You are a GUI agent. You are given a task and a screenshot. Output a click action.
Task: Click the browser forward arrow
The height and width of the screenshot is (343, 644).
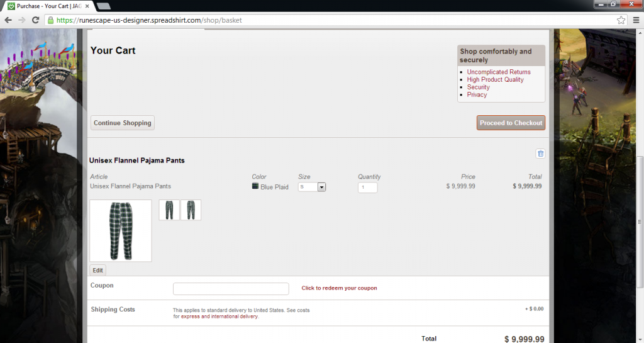point(22,20)
